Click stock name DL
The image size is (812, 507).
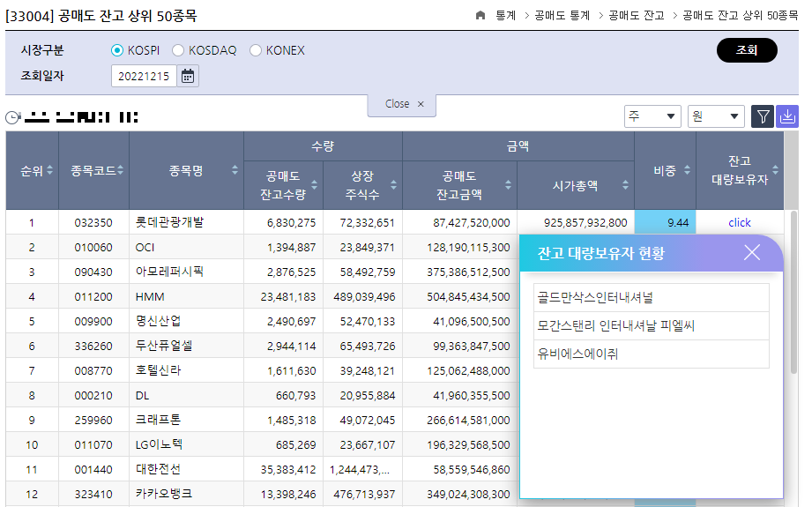click(x=142, y=396)
